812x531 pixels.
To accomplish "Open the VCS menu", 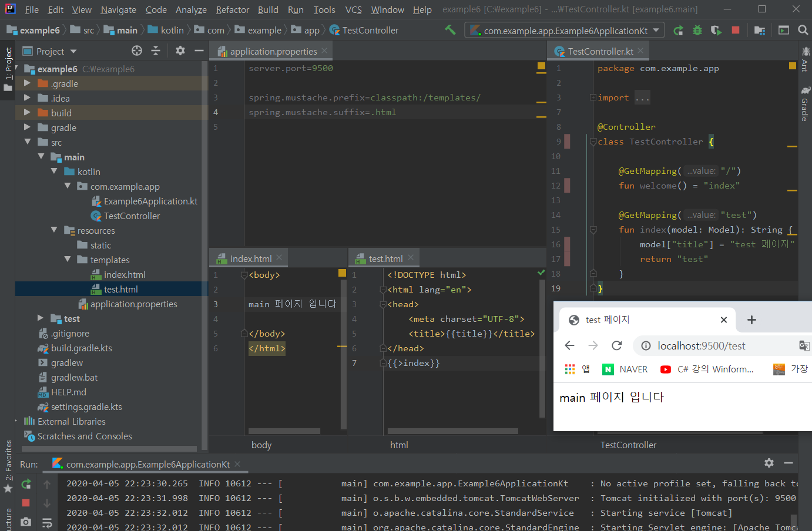I will pyautogui.click(x=353, y=9).
